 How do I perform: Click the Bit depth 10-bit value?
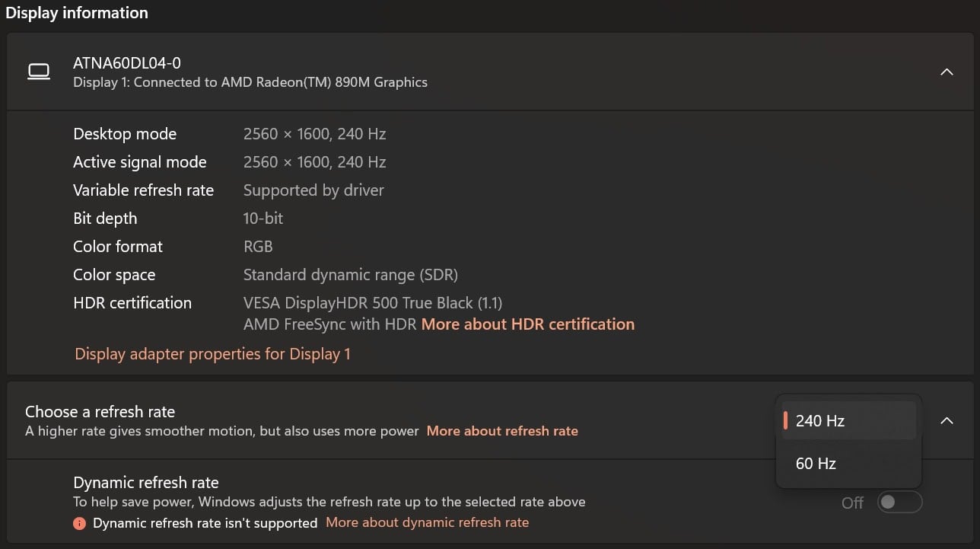pyautogui.click(x=263, y=219)
